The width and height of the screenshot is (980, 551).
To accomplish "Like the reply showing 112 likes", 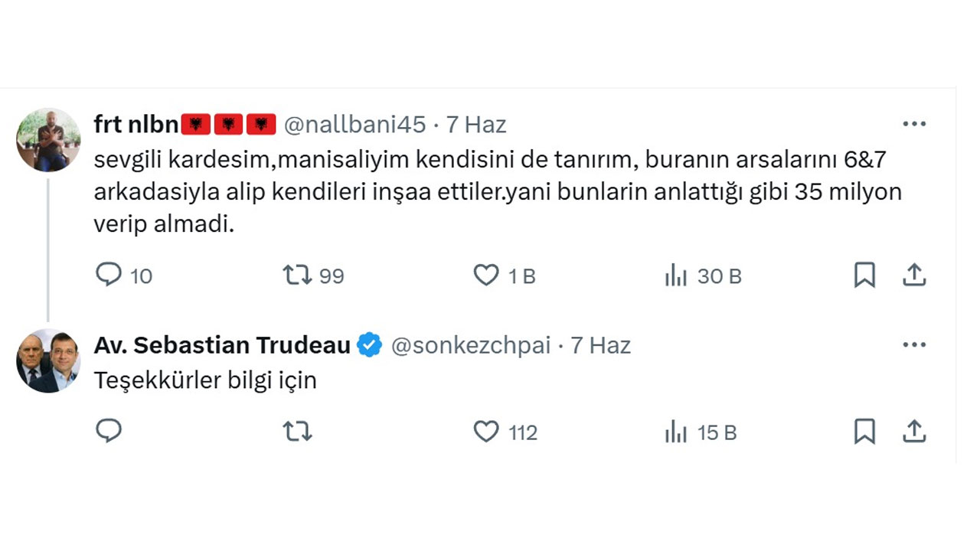I will [486, 431].
